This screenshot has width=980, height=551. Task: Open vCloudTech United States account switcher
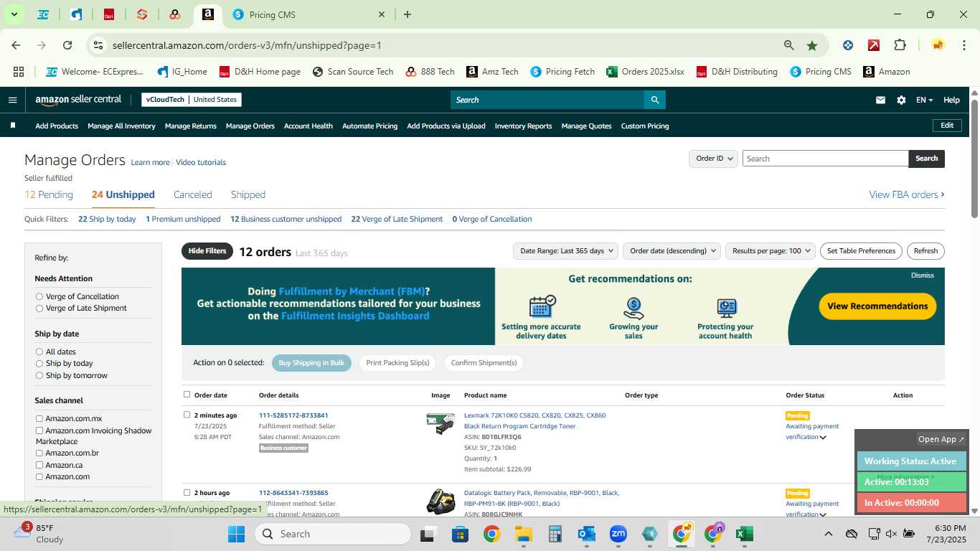pos(192,100)
